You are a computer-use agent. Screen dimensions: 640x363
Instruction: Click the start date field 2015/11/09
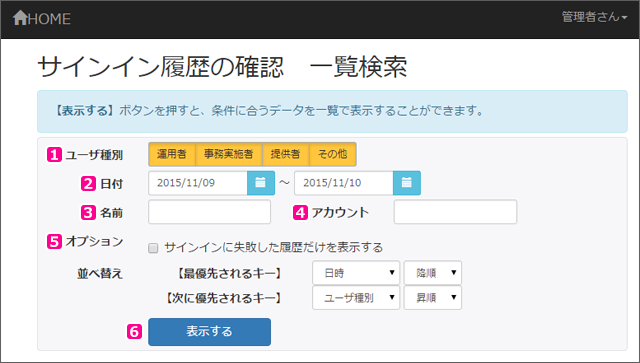pos(198,183)
